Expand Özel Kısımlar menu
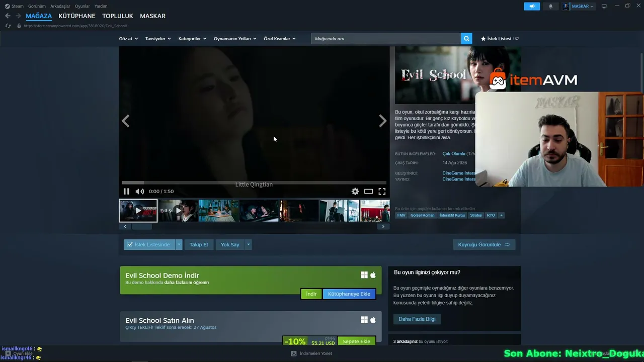The height and width of the screenshot is (362, 644). click(280, 39)
